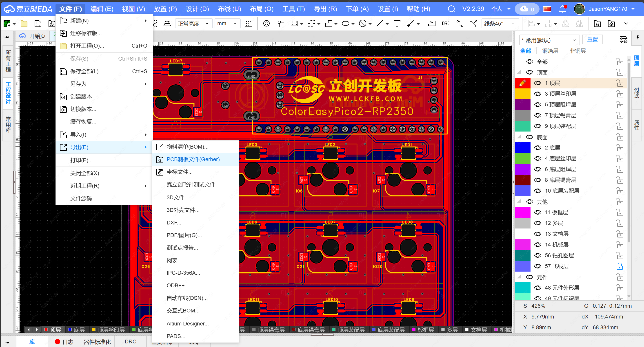The width and height of the screenshot is (644, 347).
Task: Click the notification bell icon
Action: coord(562,9)
